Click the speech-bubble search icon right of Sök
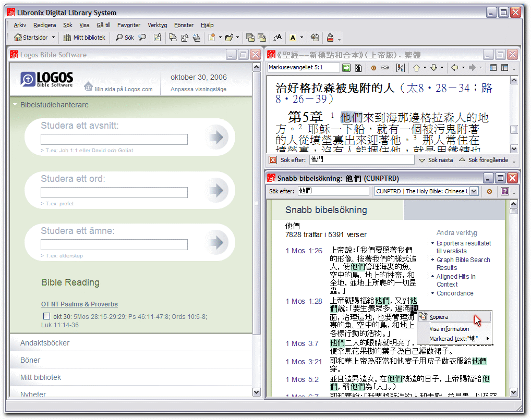The image size is (531, 420). pyautogui.click(x=142, y=38)
